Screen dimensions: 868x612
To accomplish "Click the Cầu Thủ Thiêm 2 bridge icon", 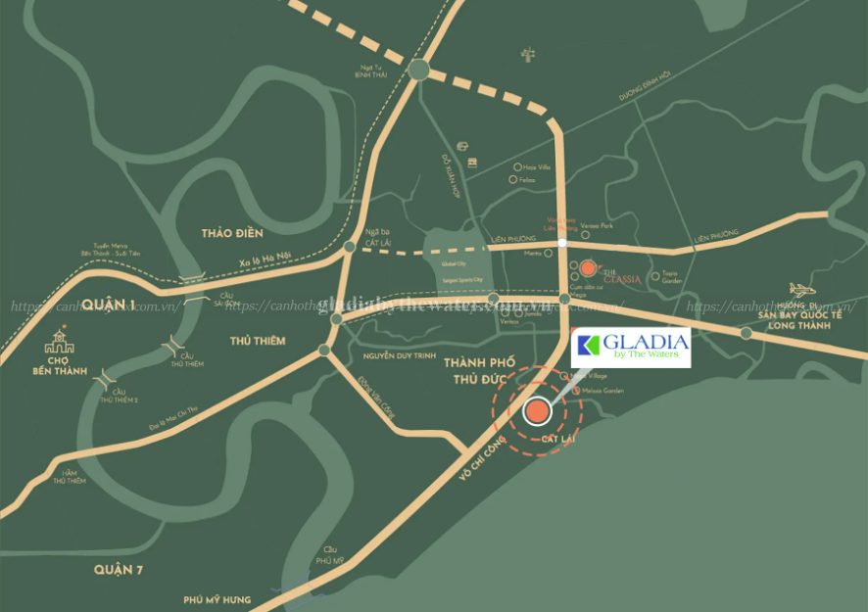I will [105, 379].
